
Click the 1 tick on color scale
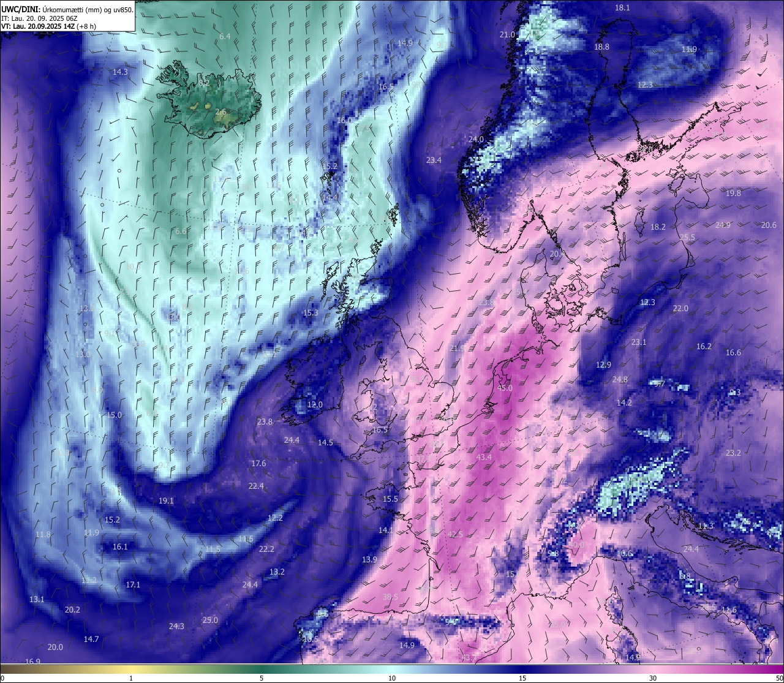point(131,678)
